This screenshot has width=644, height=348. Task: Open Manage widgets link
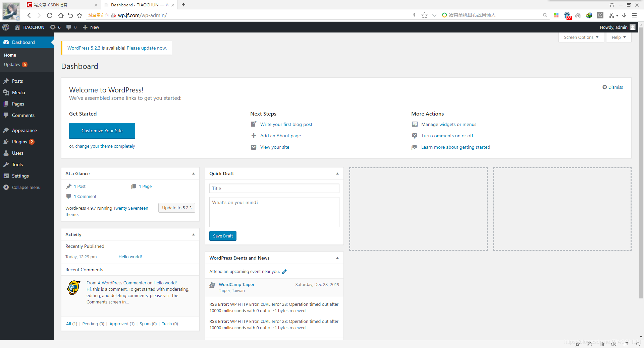tap(447, 124)
